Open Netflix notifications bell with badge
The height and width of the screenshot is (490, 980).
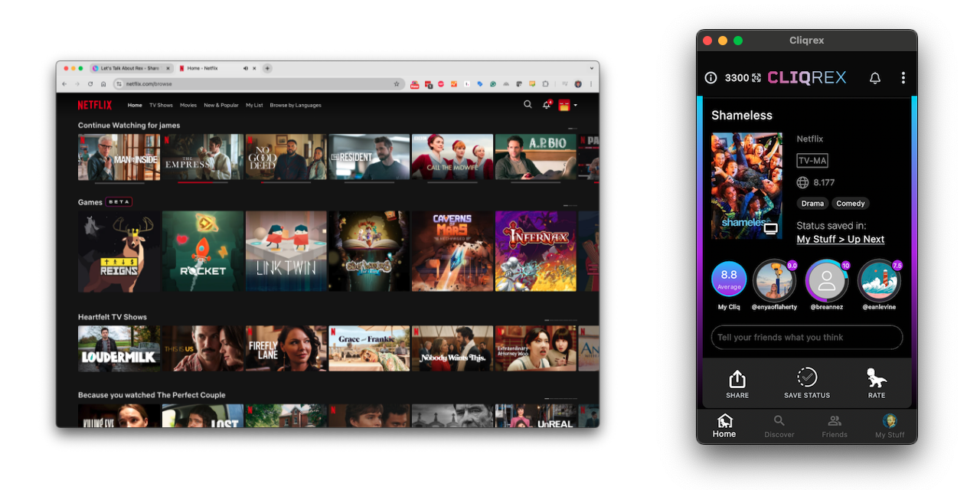tap(547, 104)
